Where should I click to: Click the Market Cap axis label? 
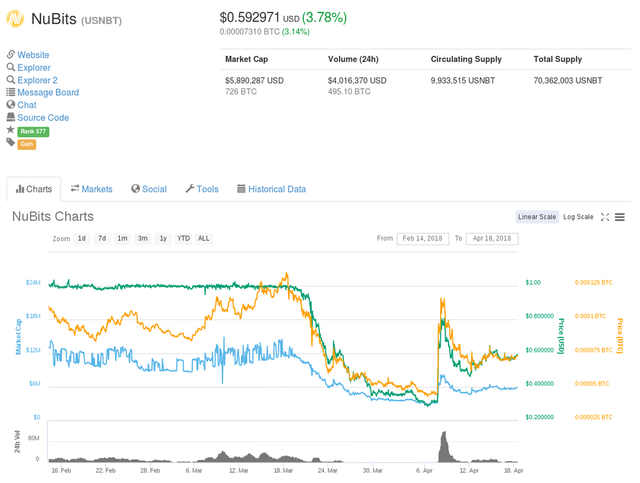(x=18, y=336)
